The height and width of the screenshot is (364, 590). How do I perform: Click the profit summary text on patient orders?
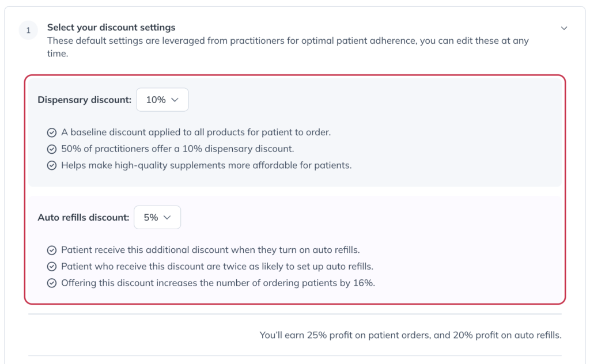(410, 335)
